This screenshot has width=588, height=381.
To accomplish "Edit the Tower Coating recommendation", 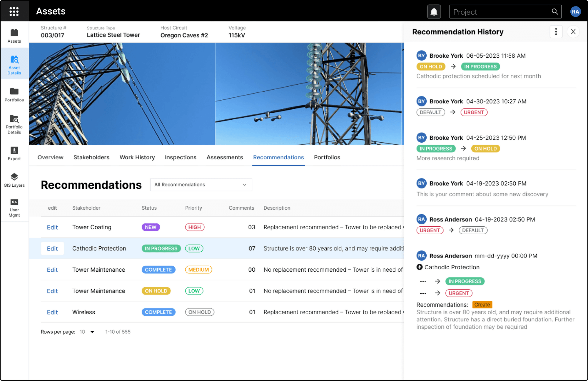I will (52, 227).
